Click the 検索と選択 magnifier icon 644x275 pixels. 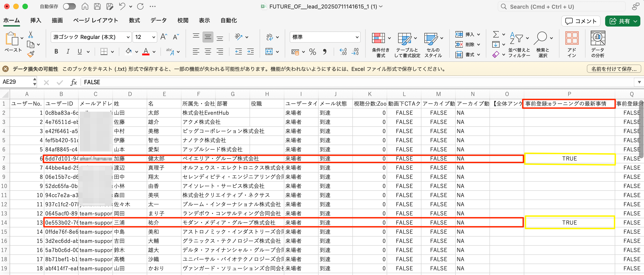click(x=540, y=38)
